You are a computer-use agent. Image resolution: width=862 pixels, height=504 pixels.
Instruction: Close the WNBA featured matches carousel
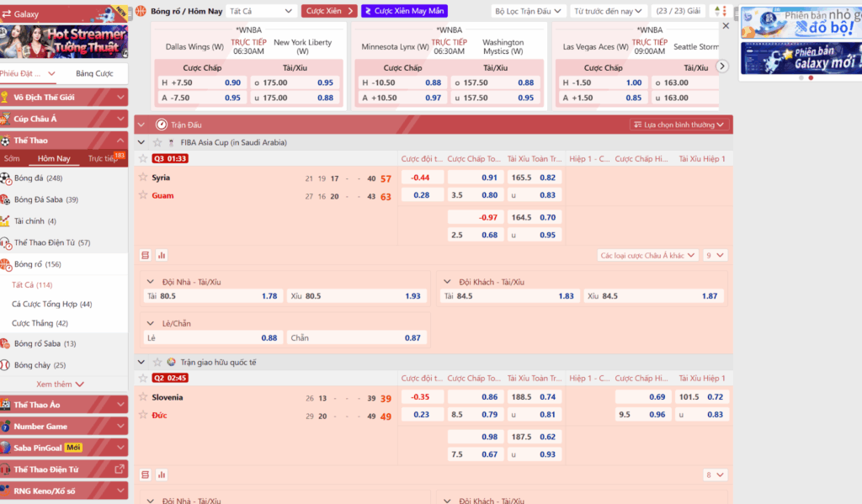point(726,26)
